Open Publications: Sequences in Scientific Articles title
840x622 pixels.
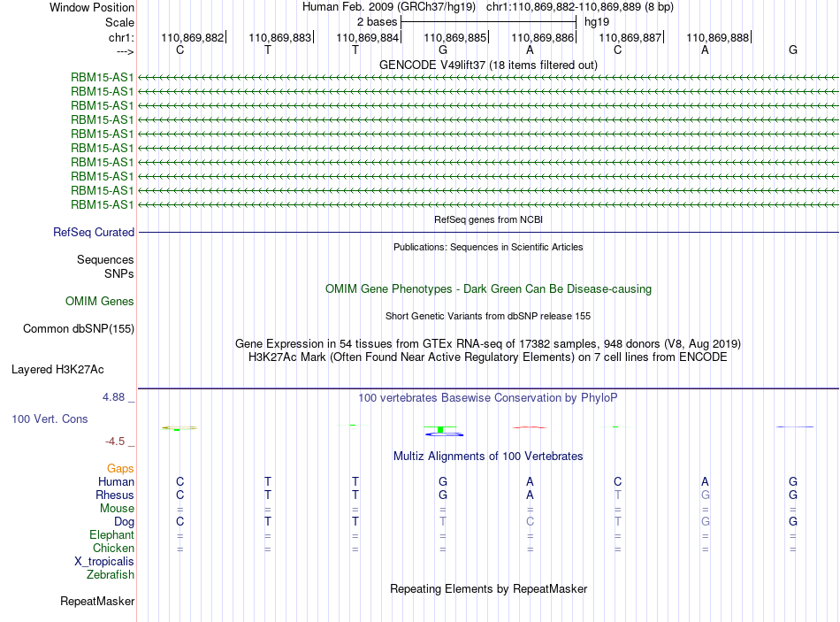pos(488,247)
